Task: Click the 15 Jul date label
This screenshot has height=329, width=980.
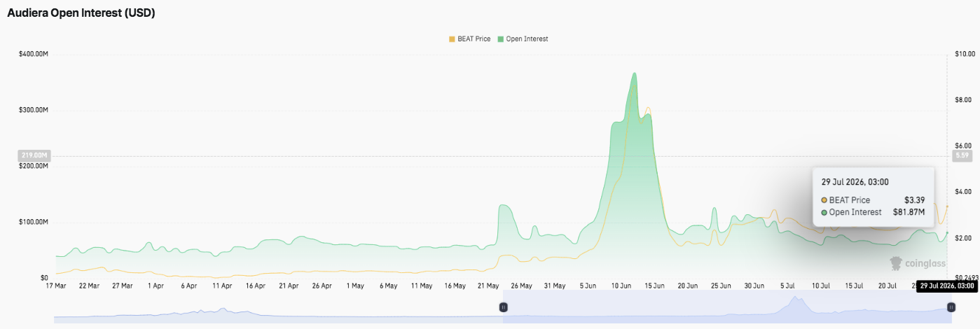Action: pyautogui.click(x=854, y=286)
